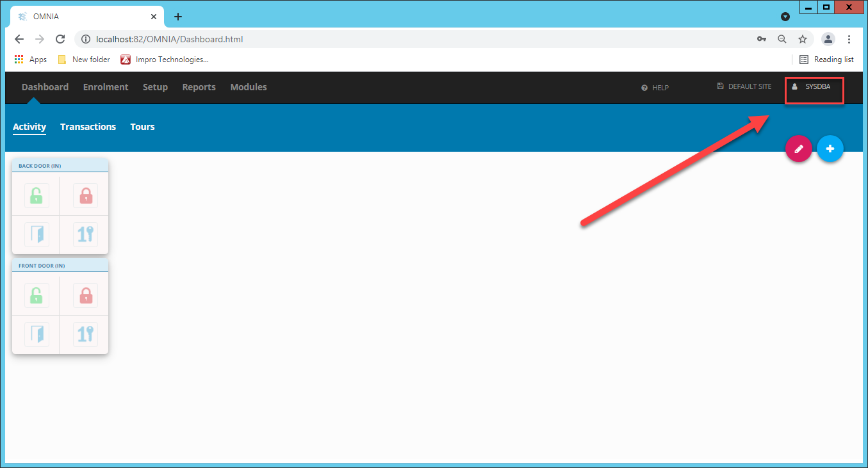Click the browser forward arrow
The image size is (868, 468).
click(40, 39)
